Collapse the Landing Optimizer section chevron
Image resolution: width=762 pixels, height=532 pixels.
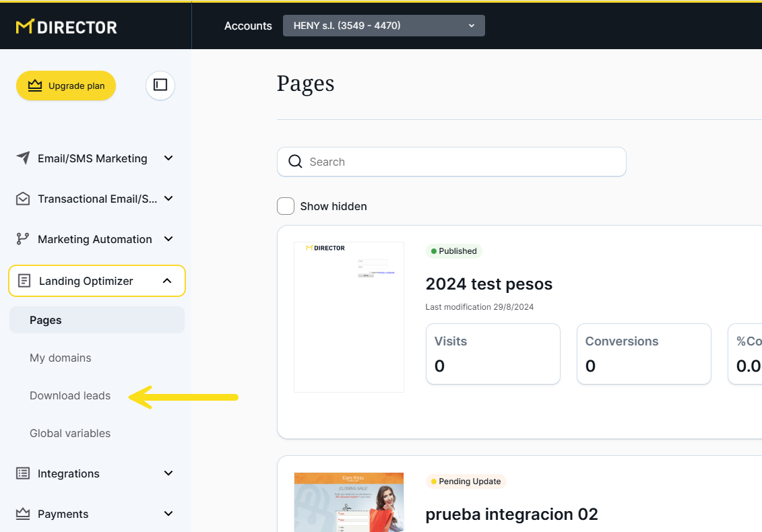(167, 281)
